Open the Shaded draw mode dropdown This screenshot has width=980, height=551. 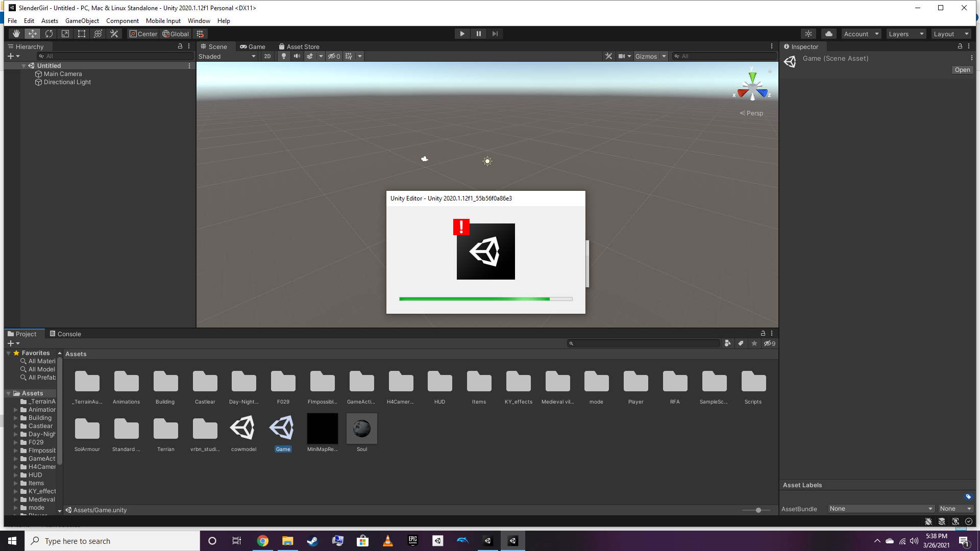pyautogui.click(x=227, y=56)
